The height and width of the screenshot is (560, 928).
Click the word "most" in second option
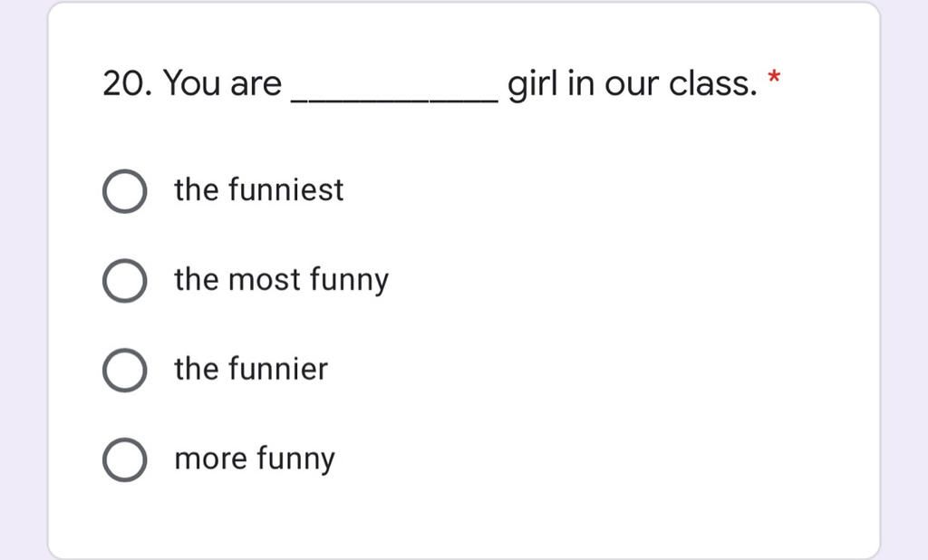point(265,281)
